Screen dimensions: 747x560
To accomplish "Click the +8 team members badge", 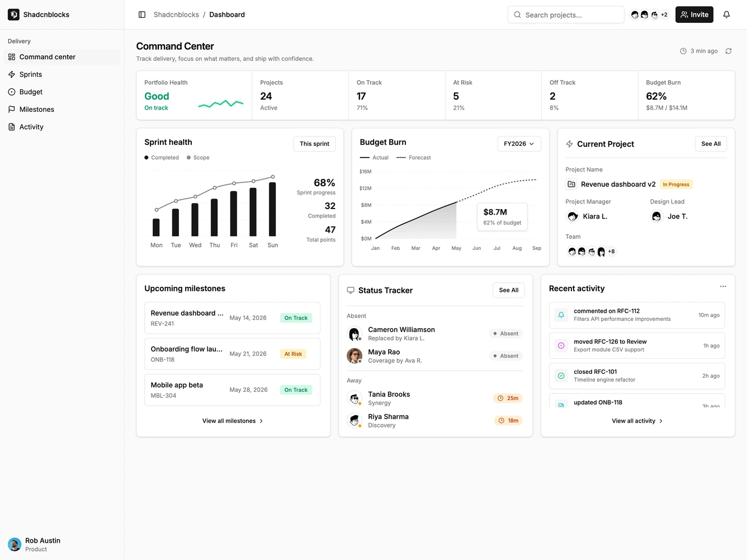I will [611, 251].
